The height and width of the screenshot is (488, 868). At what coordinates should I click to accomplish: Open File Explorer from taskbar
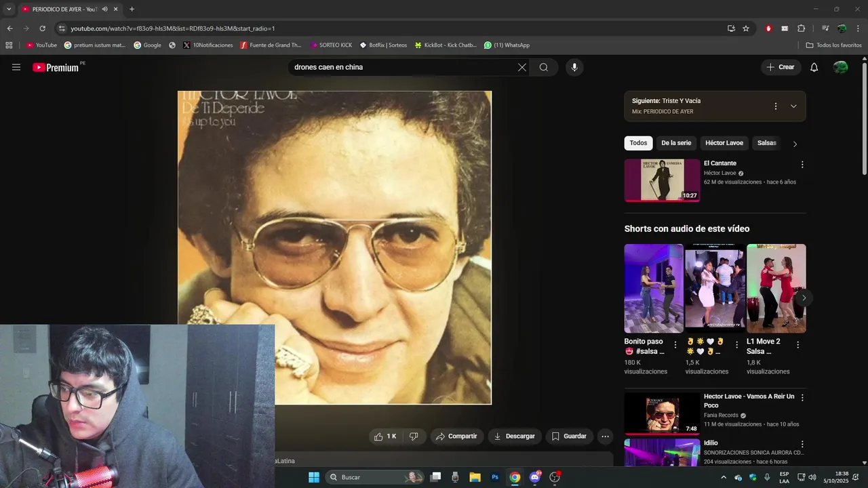pyautogui.click(x=475, y=477)
